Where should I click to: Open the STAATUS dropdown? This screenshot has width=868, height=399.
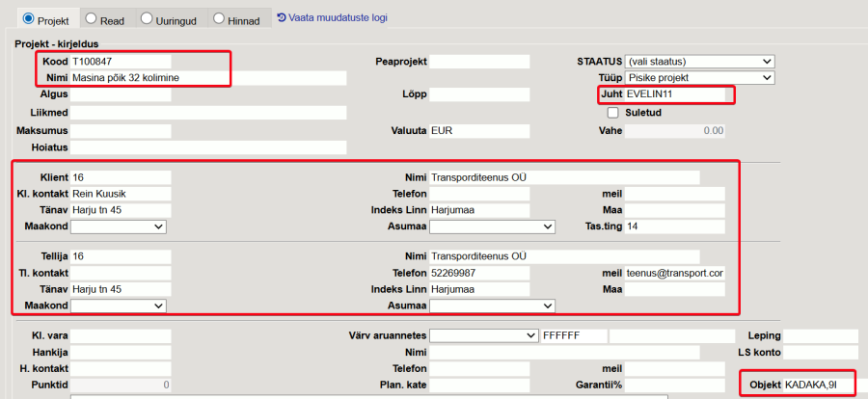click(699, 62)
